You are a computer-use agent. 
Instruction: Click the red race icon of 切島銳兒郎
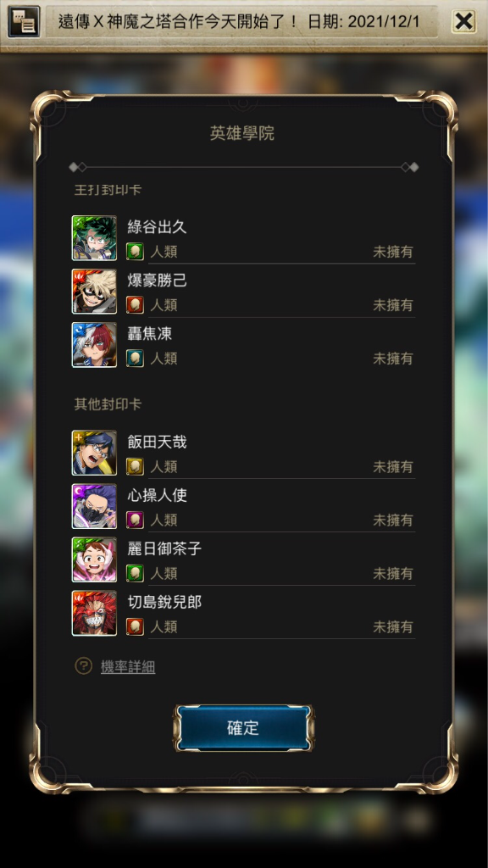click(135, 626)
